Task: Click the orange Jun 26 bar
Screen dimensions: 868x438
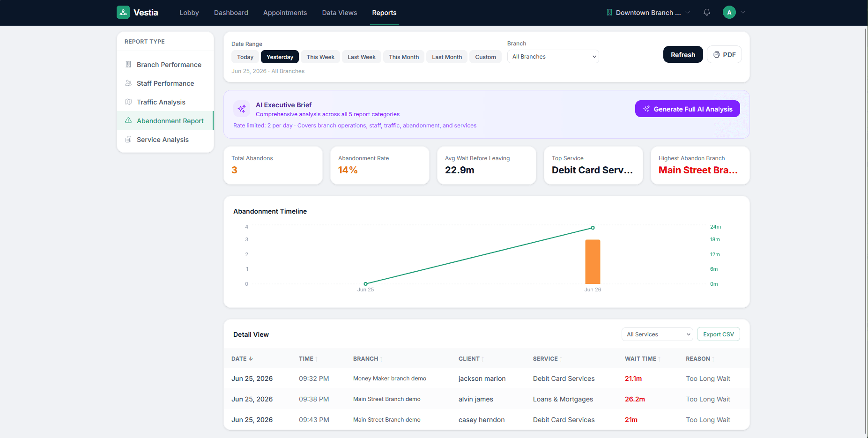Action: tap(593, 261)
